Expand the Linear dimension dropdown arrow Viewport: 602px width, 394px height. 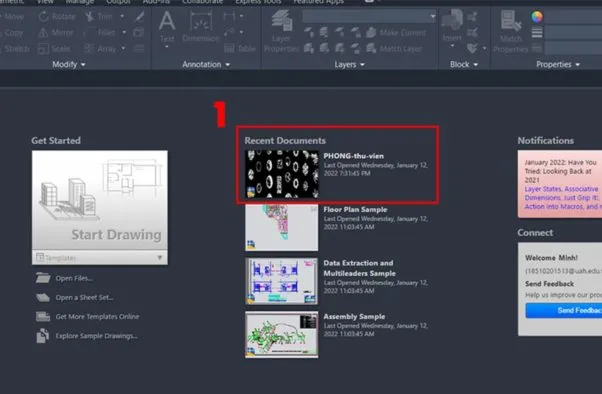pyautogui.click(x=241, y=16)
